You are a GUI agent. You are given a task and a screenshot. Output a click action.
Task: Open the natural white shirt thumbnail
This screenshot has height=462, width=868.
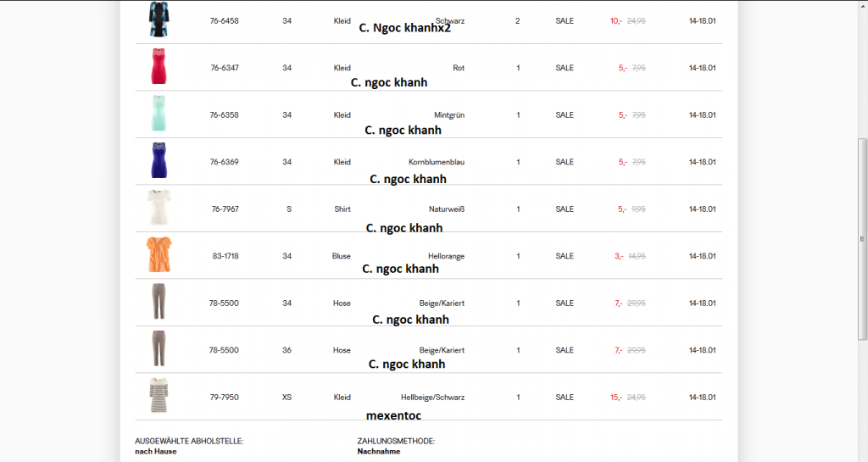point(159,208)
